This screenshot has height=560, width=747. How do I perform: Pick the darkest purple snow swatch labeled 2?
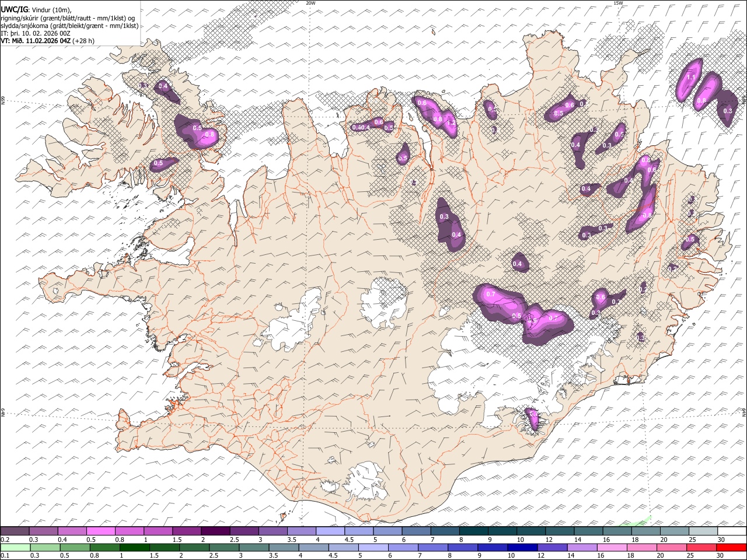click(x=215, y=531)
